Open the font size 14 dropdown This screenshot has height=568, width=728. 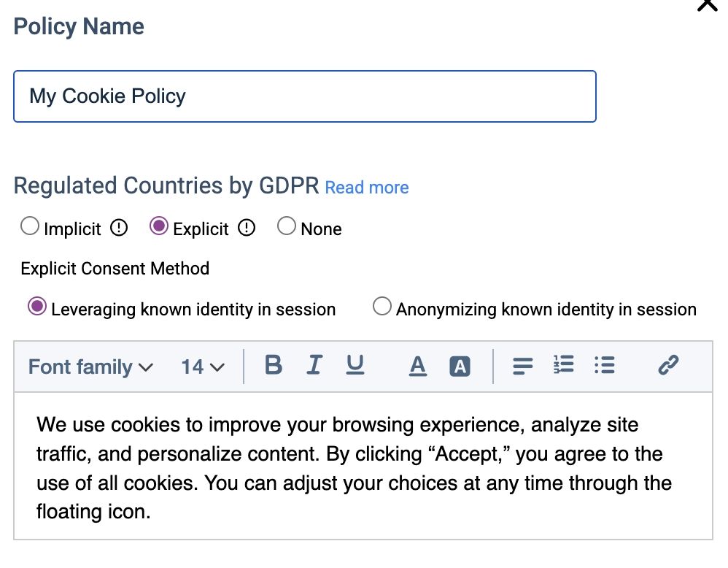pos(203,366)
